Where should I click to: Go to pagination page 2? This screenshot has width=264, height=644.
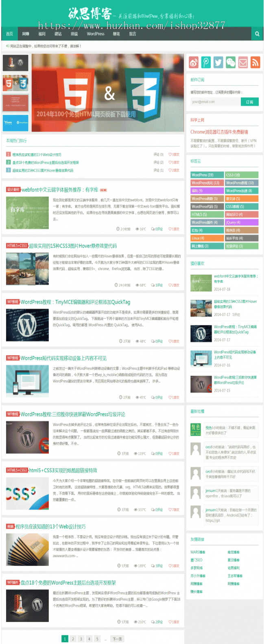click(73, 639)
